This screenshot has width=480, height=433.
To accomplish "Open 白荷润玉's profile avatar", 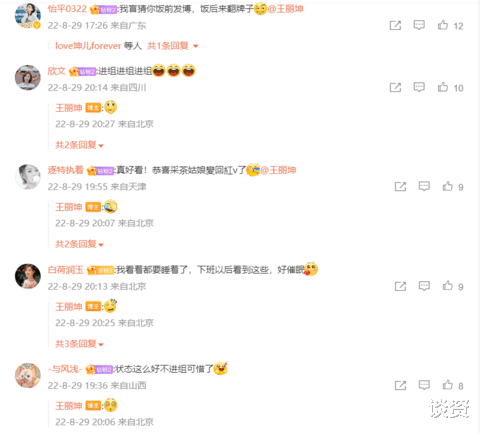I will (28, 276).
